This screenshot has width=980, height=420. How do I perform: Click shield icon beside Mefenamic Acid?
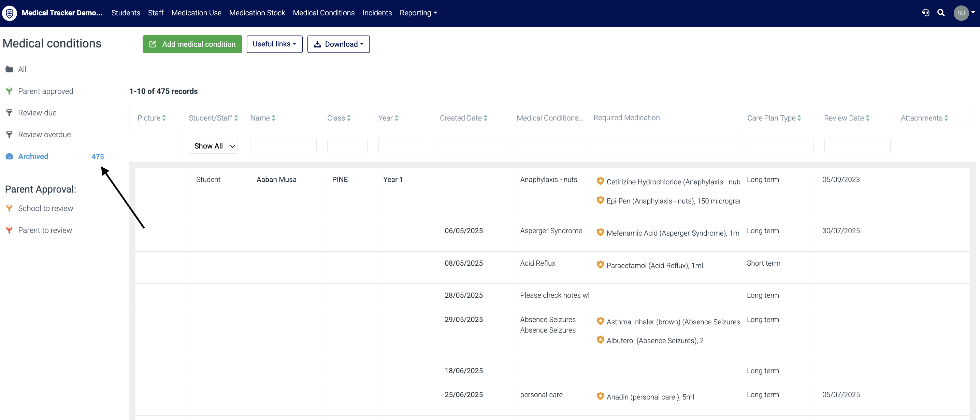coord(600,232)
